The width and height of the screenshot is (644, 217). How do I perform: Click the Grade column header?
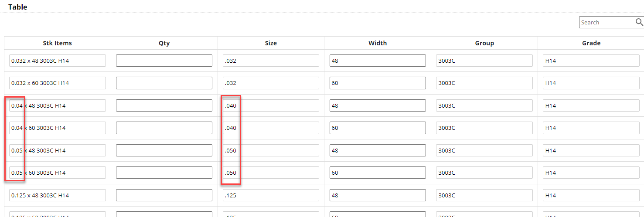point(591,43)
